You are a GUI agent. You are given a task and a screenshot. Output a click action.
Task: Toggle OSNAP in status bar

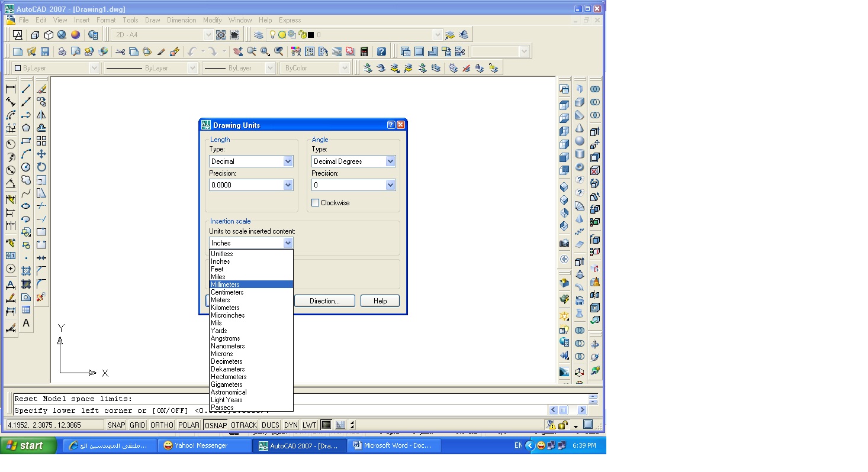tap(216, 425)
